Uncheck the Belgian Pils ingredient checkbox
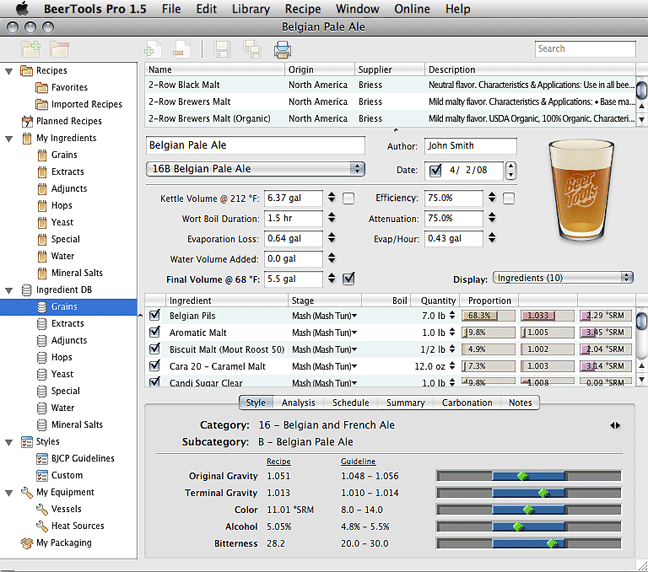 154,316
